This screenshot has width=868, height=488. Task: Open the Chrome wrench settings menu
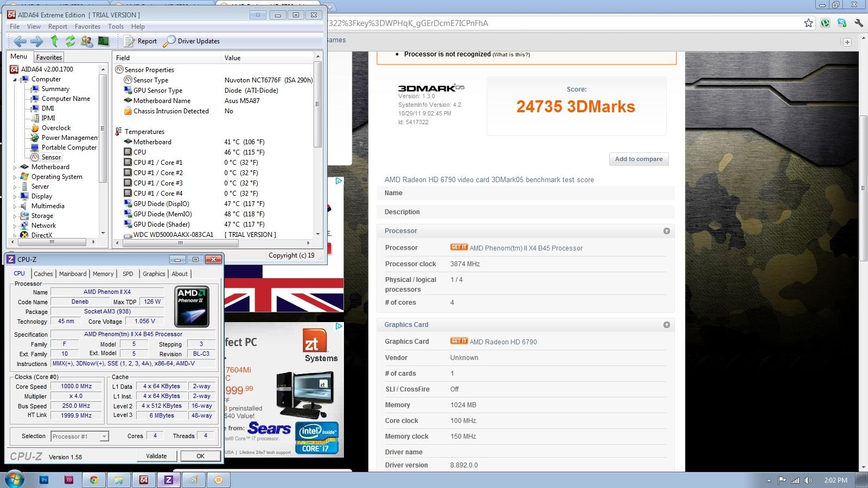[859, 23]
